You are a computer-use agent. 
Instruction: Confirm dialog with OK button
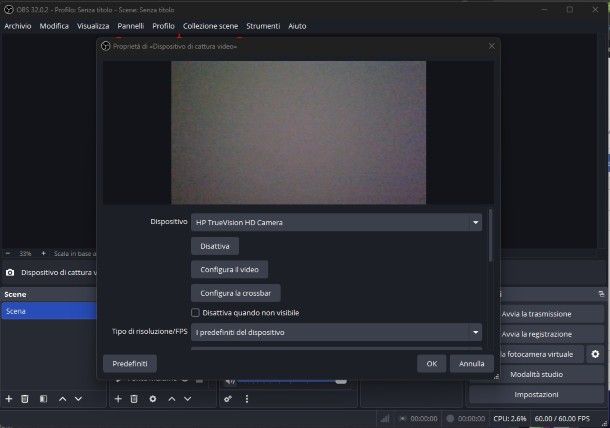click(432, 364)
